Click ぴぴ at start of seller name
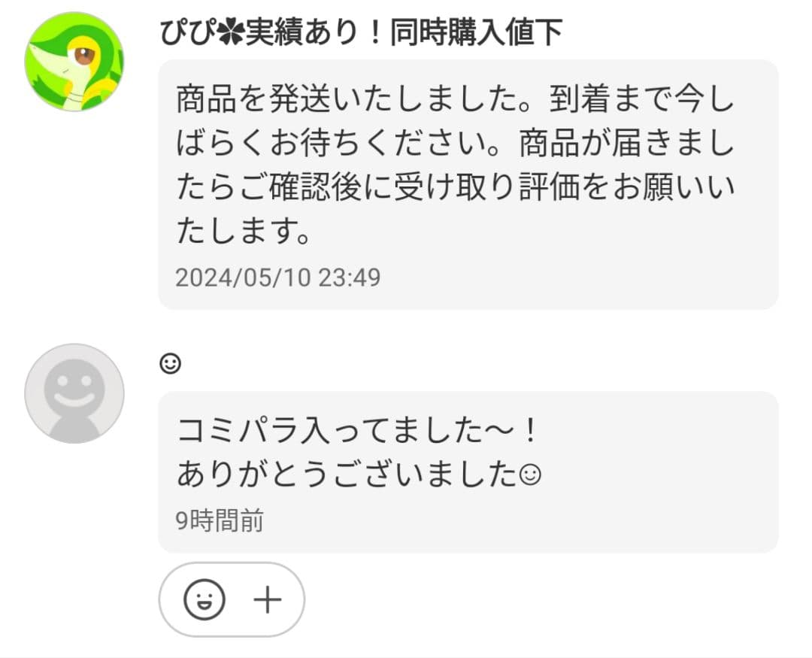This screenshot has width=812, height=658. pos(189,34)
